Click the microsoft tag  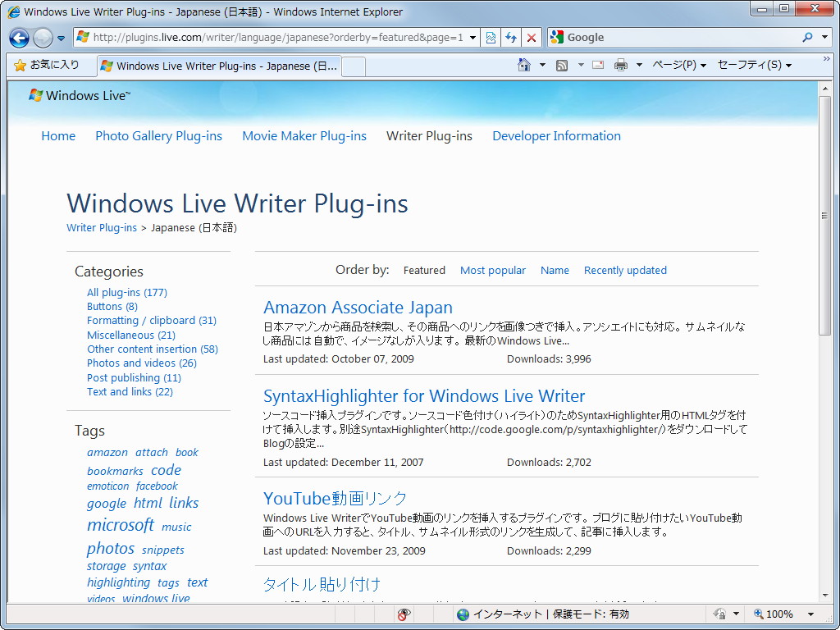click(120, 524)
